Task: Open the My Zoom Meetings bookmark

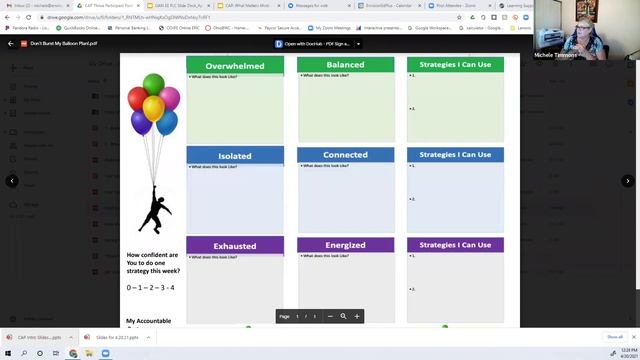Action: [x=329, y=28]
